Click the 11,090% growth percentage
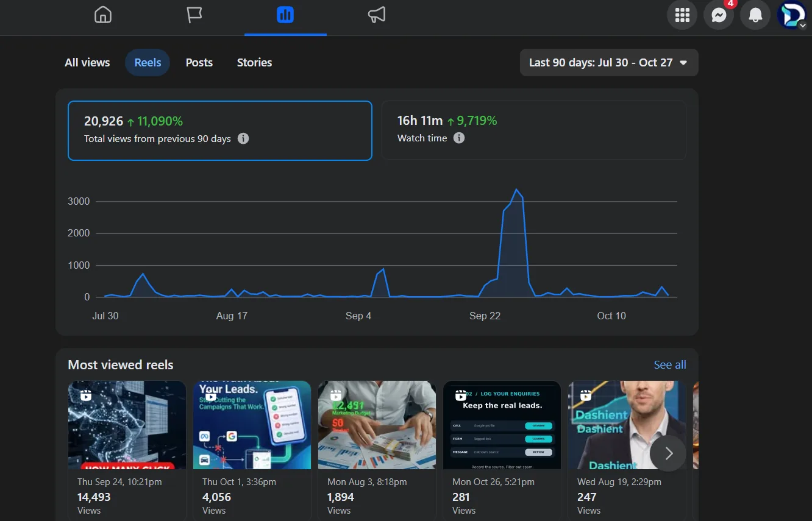The height and width of the screenshot is (521, 812). (160, 121)
